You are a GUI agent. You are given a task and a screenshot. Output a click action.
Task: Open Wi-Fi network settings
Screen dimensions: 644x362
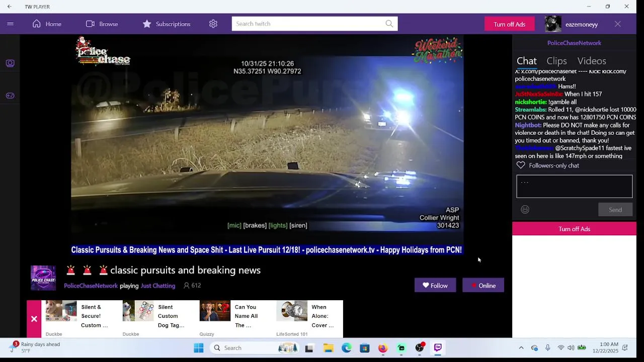[560, 348]
